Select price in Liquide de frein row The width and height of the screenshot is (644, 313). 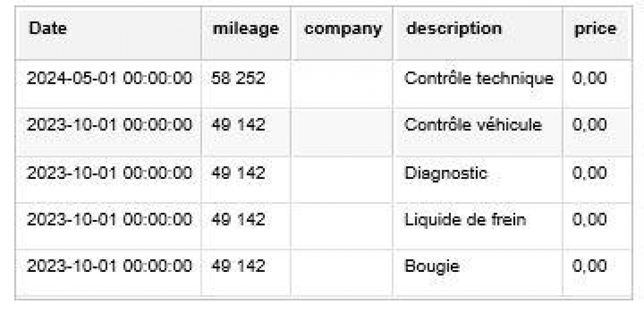[x=589, y=220]
